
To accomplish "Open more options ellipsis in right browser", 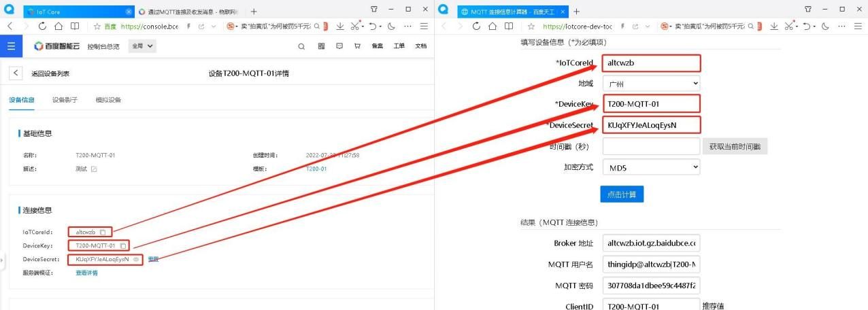I will pyautogui.click(x=841, y=26).
